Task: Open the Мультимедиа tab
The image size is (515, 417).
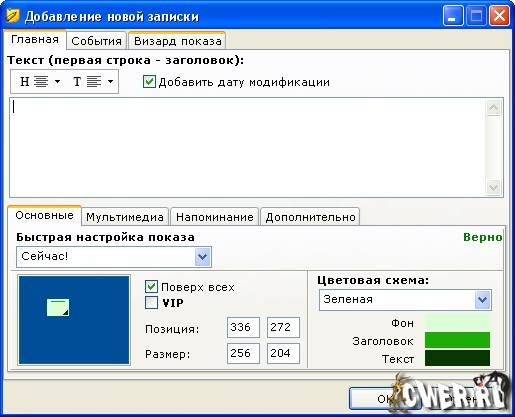Action: (x=125, y=217)
